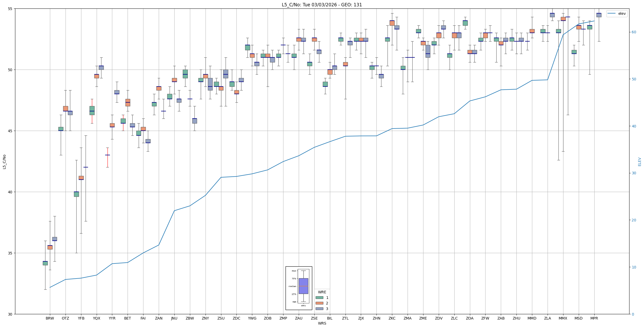Click the orange WRE 2 legend swatch
644x328 pixels.
pyautogui.click(x=319, y=303)
